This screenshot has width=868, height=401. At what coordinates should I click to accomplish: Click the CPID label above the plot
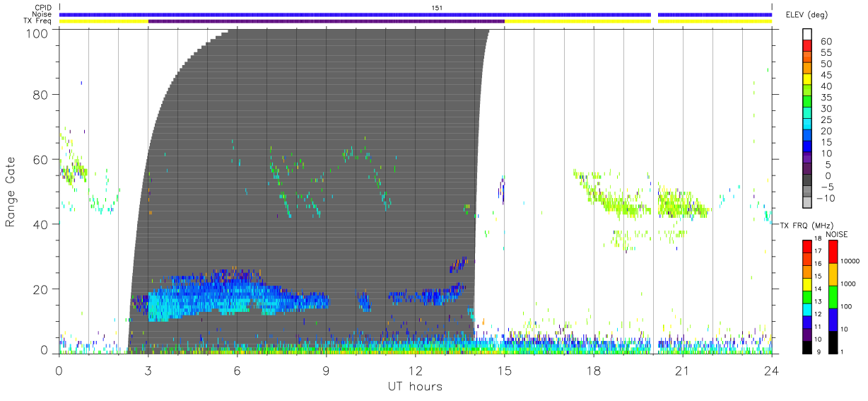42,8
